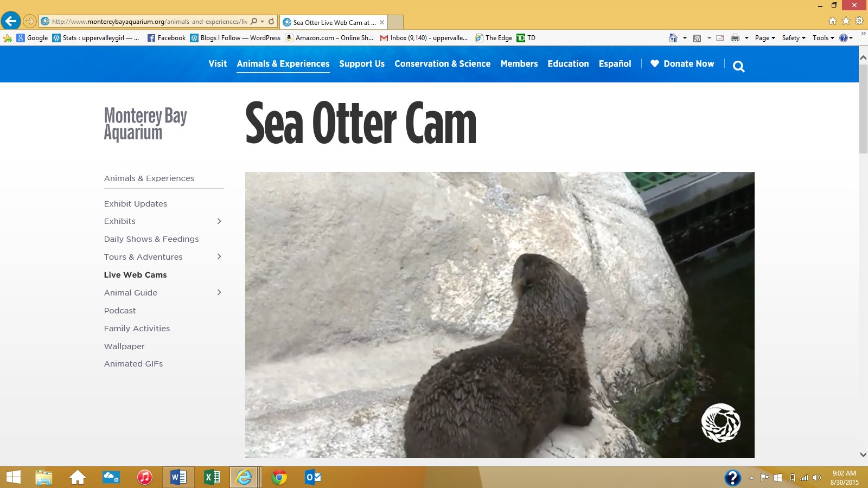Click the printer icon in command bar
Screen dimensions: 868x488
735,38
